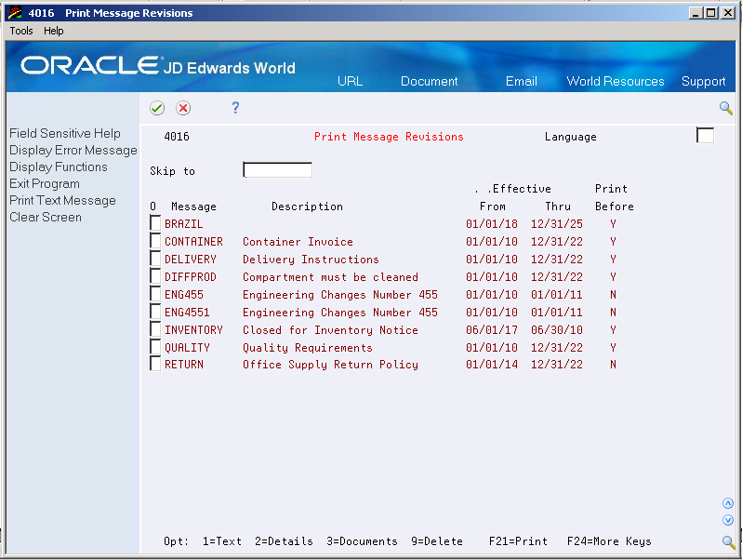The height and width of the screenshot is (560, 742).
Task: Click the option box for INVENTORY
Action: coord(155,328)
